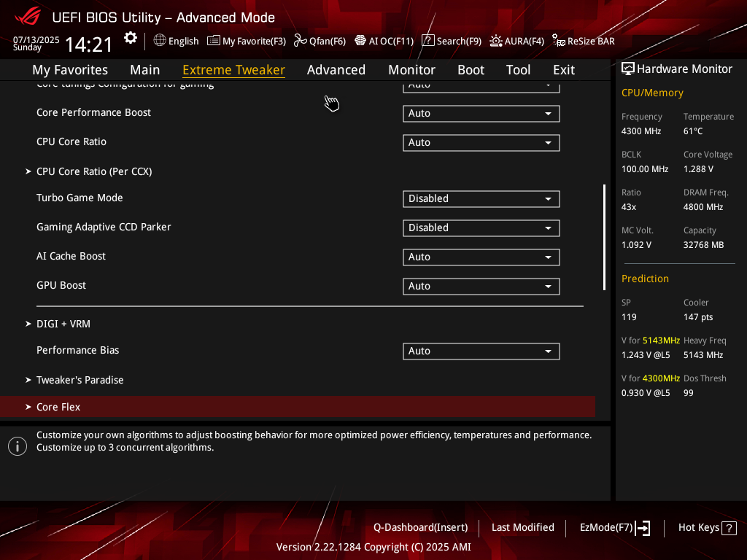Screen dimensions: 747x560
Task: Open Q-Dashboard(Insert)
Action: 421,528
